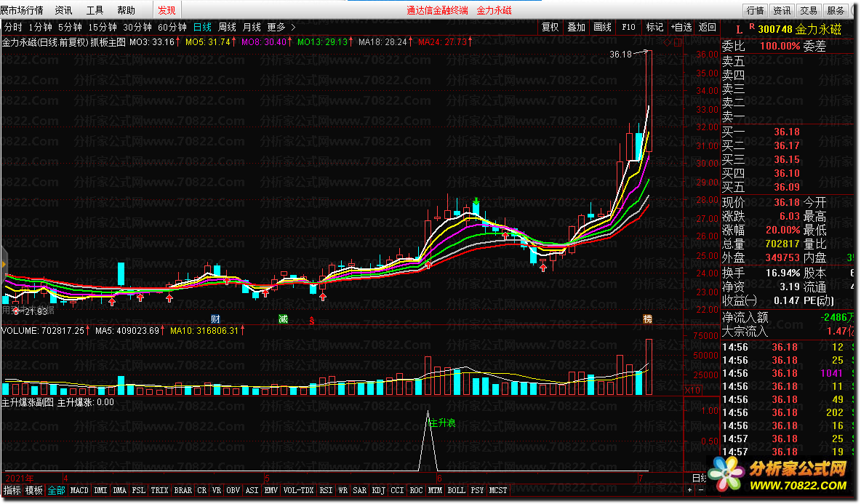This screenshot has width=861, height=504.
Task: Click the 服务 service button
Action: pos(836,10)
